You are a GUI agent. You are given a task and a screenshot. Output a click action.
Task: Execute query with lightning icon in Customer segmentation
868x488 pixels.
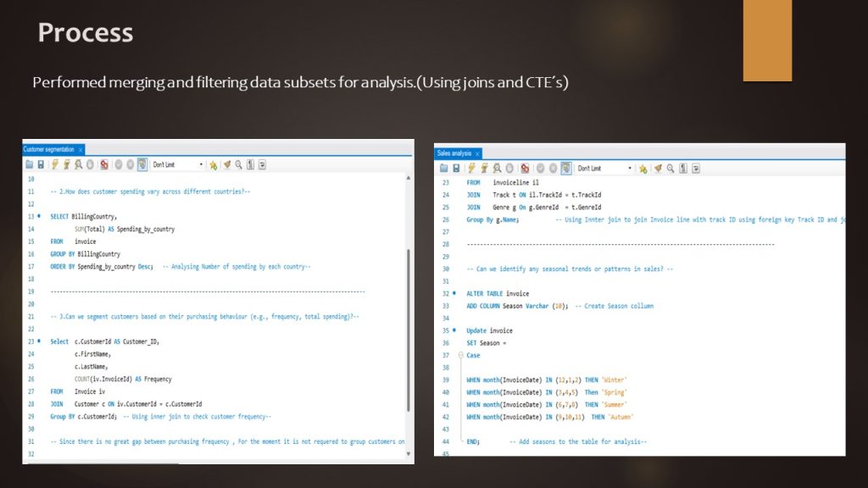pyautogui.click(x=54, y=164)
